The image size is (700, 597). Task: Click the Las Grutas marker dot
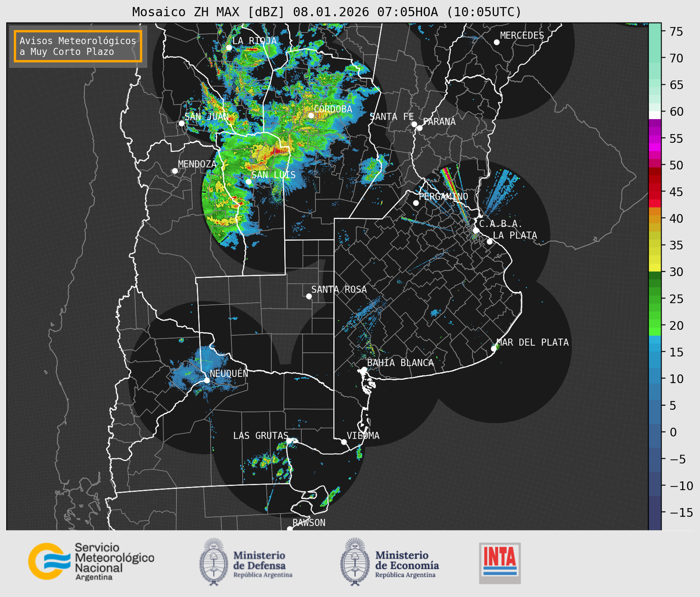(289, 440)
